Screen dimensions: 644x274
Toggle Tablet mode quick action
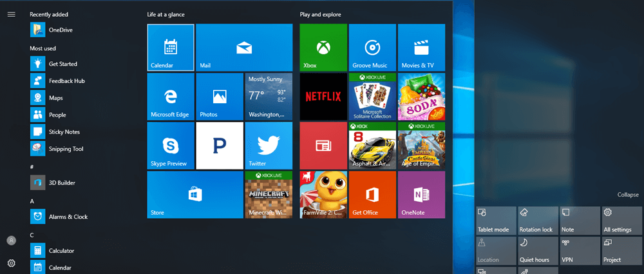[x=496, y=220]
